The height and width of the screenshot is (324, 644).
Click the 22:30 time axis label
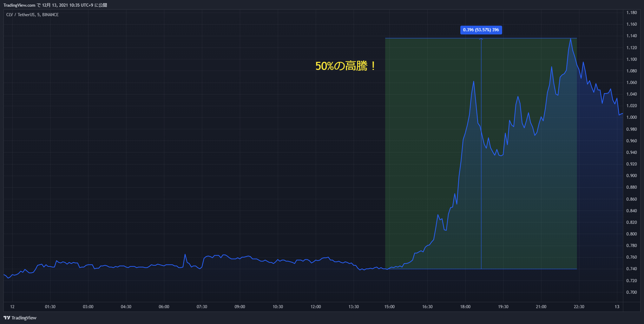579,307
